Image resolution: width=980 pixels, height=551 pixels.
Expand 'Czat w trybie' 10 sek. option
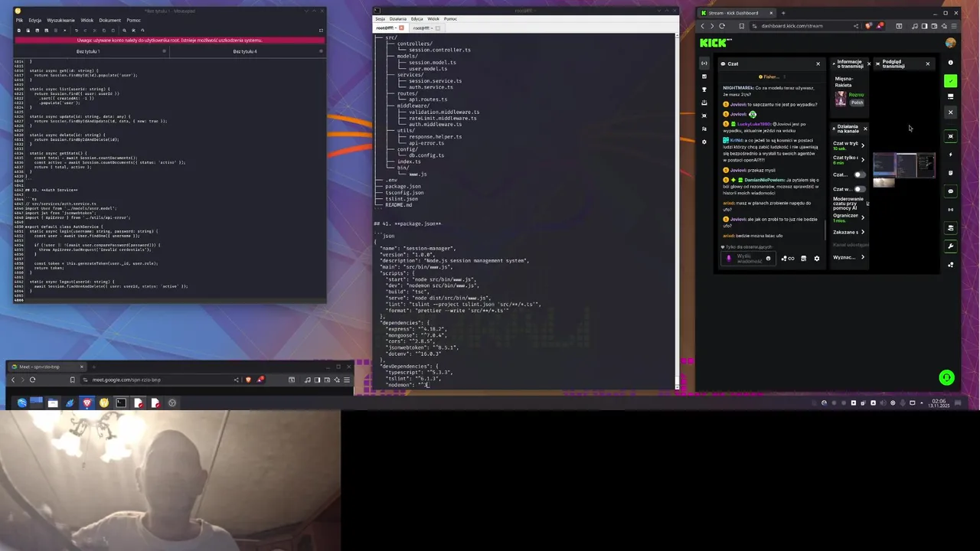[x=863, y=145]
